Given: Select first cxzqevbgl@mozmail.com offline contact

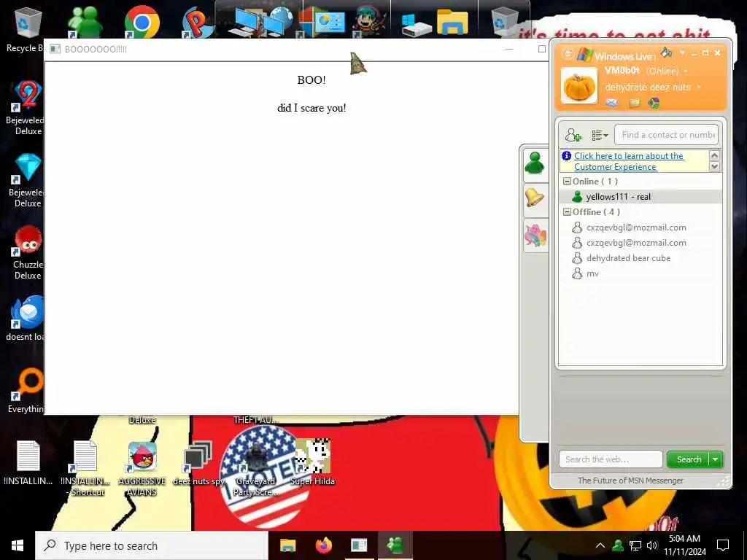Looking at the screenshot, I should [x=640, y=227].
